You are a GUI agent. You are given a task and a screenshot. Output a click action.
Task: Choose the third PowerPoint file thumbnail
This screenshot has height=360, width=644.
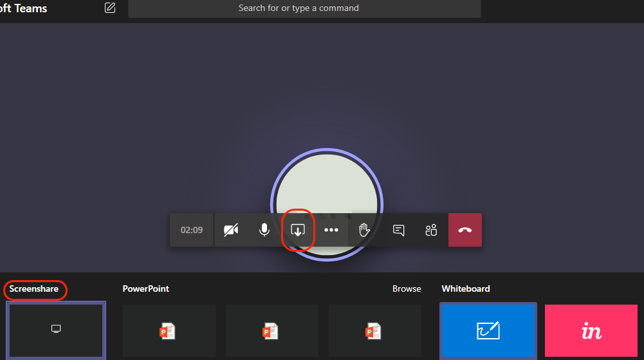pyautogui.click(x=375, y=331)
